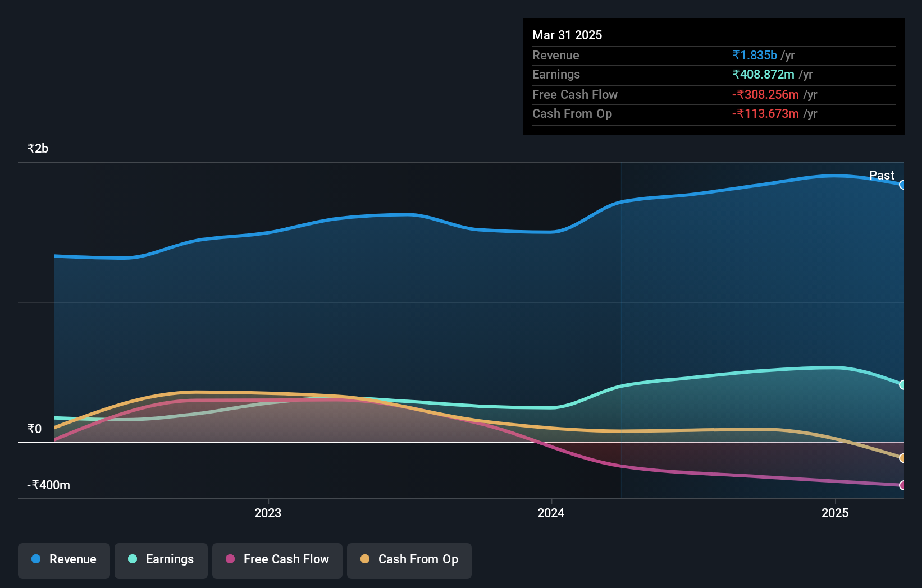Select the Earnings endpoint circle at chart edge
This screenshot has height=588, width=922.
903,384
